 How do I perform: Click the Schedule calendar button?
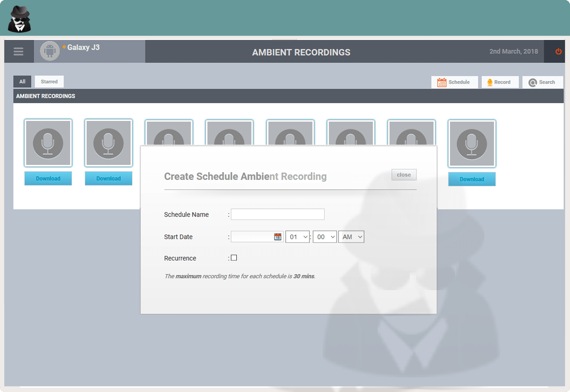pos(454,82)
